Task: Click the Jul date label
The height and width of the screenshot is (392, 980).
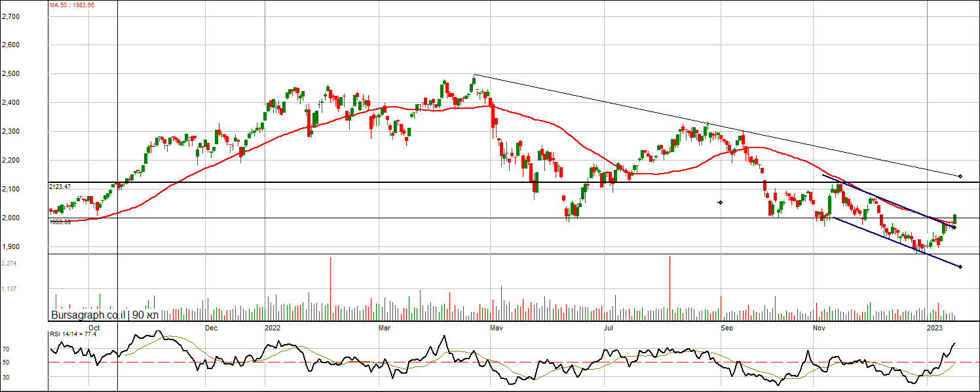Action: pos(609,326)
